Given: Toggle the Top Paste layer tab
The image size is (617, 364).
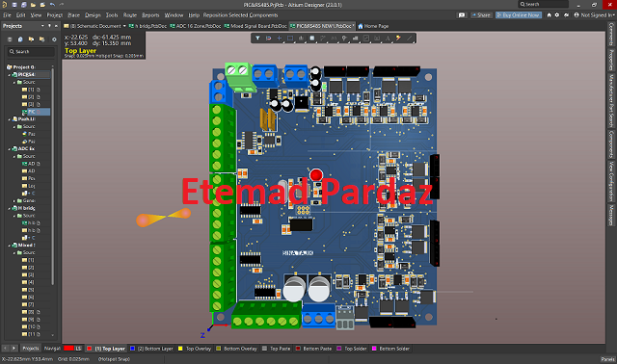Looking at the screenshot, I should 277,349.
